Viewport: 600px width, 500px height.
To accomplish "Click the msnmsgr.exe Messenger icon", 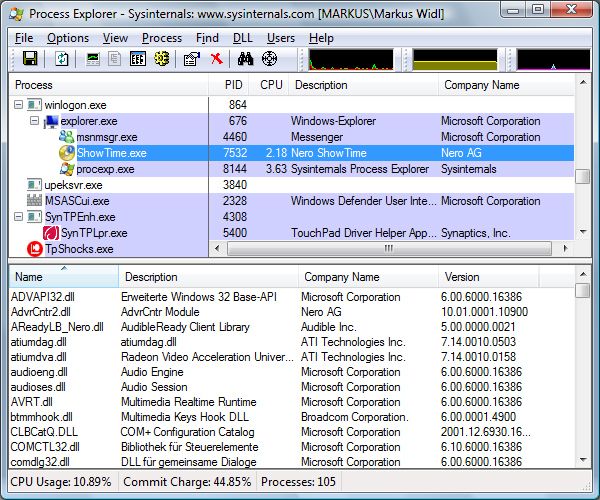I will point(67,137).
